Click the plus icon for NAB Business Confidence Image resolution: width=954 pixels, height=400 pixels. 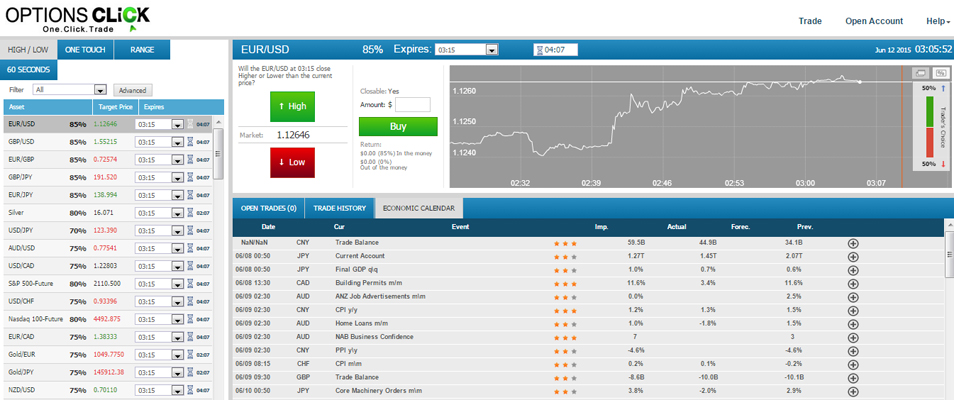[853, 337]
